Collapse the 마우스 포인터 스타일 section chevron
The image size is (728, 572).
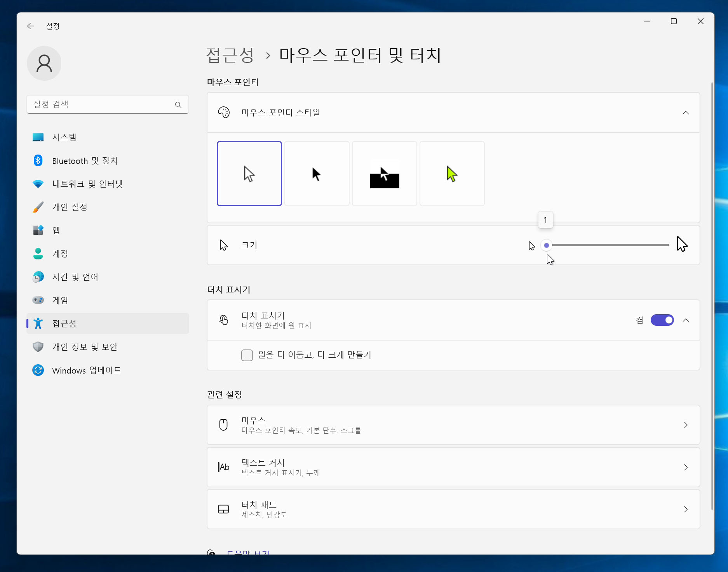[686, 113]
